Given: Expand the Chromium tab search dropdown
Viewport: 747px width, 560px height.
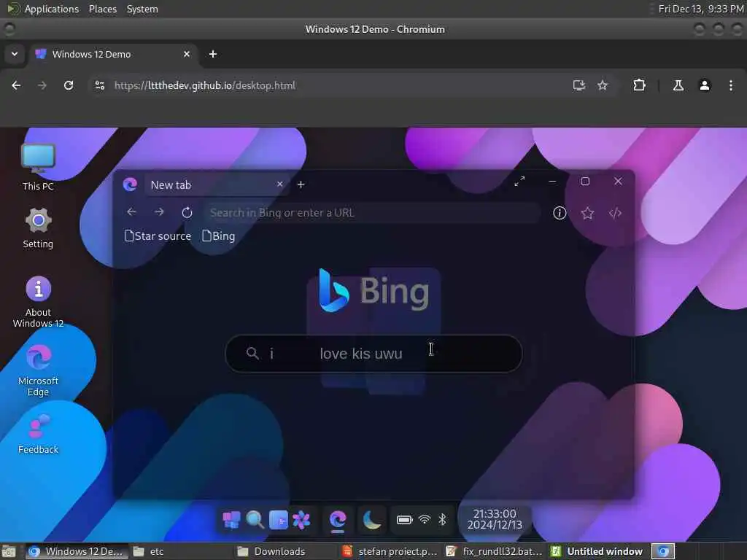Looking at the screenshot, I should point(15,54).
